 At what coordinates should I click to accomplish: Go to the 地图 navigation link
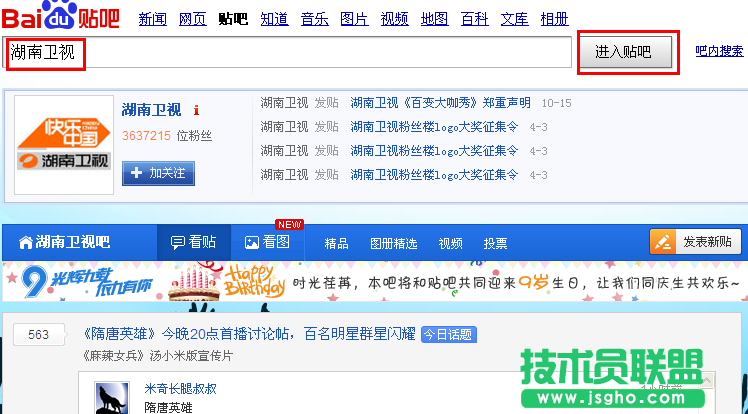pyautogui.click(x=435, y=19)
